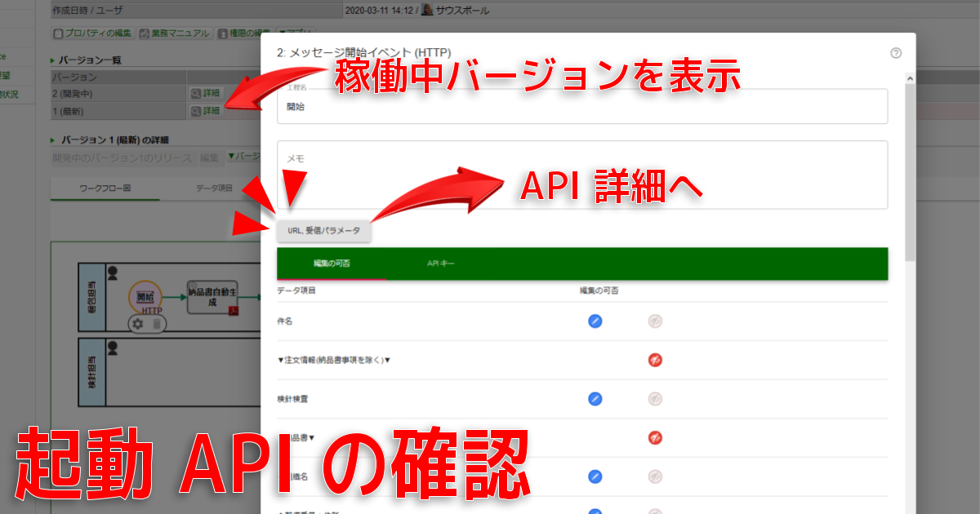Screen dimensions: 980x514
Task: Click the trash icon under 開始 event
Action: [x=156, y=324]
